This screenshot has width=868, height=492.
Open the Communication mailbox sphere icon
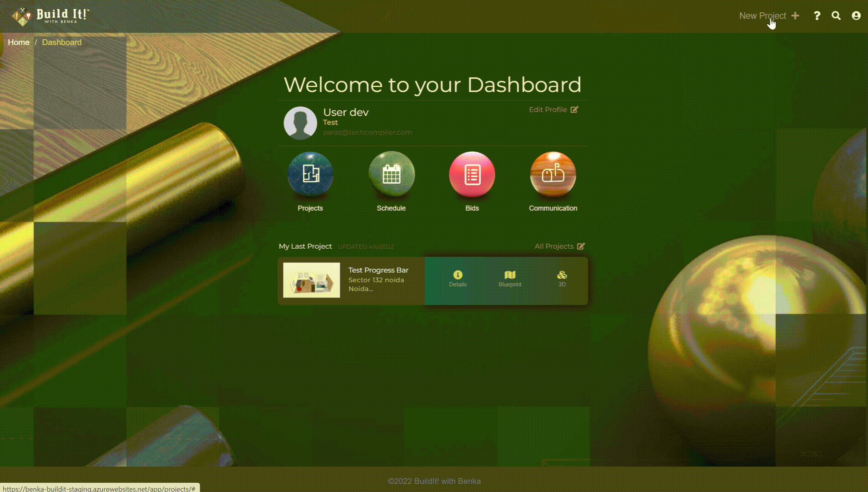pyautogui.click(x=553, y=174)
